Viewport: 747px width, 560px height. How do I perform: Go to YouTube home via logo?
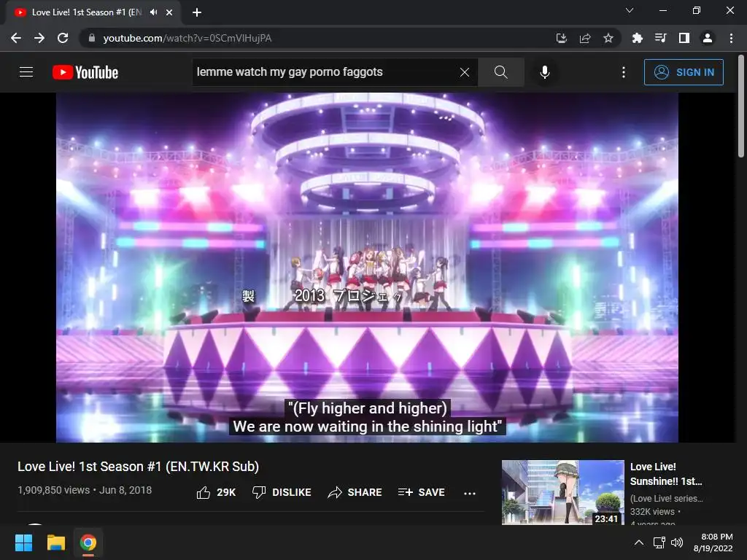85,72
